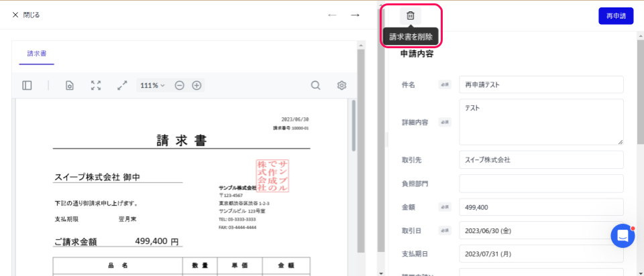644x276 pixels.
Task: Click the PDF document inner scrollbar
Action: tap(354, 125)
